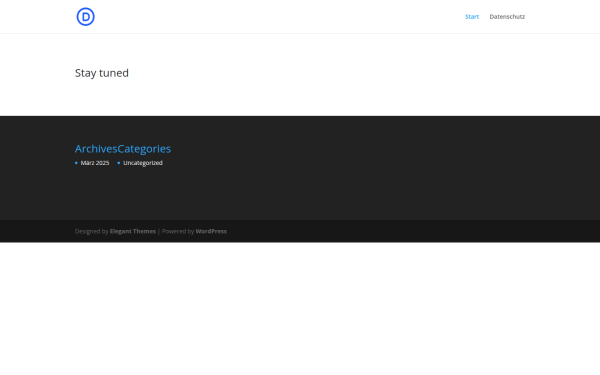
Task: Click the Divi logo icon
Action: point(85,17)
